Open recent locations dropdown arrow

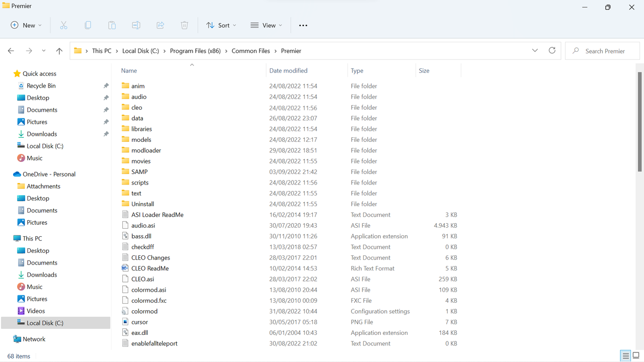tap(44, 51)
